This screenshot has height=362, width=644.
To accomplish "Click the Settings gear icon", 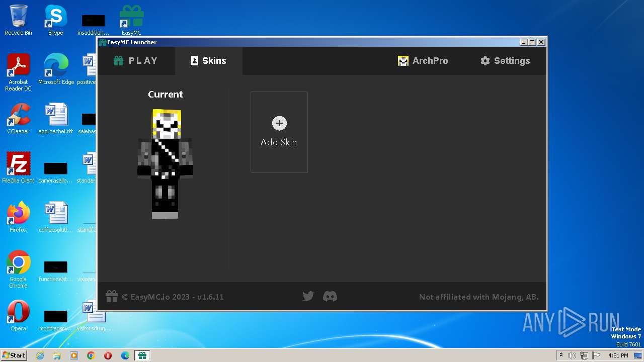I will [485, 61].
